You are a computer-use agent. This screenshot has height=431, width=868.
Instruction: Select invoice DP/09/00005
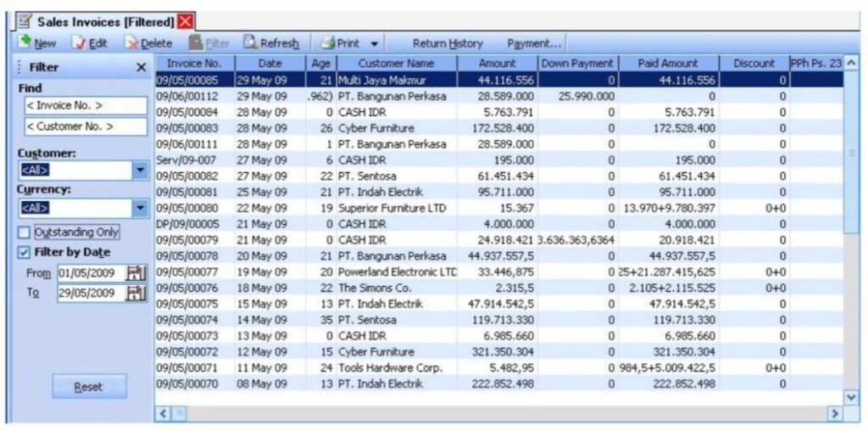pyautogui.click(x=187, y=224)
